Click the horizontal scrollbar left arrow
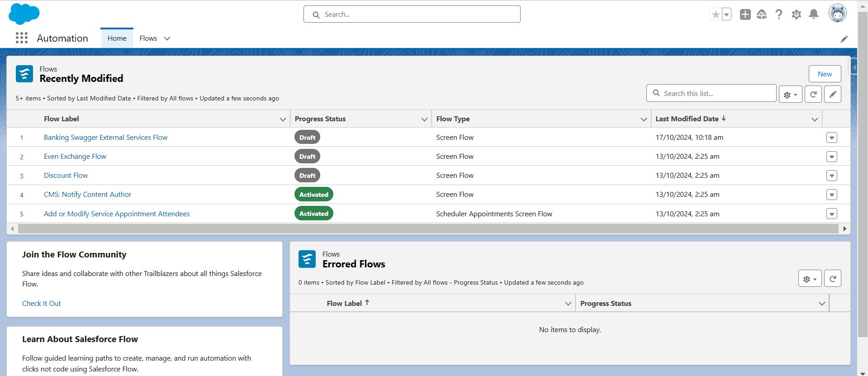The width and height of the screenshot is (868, 376). click(x=12, y=229)
